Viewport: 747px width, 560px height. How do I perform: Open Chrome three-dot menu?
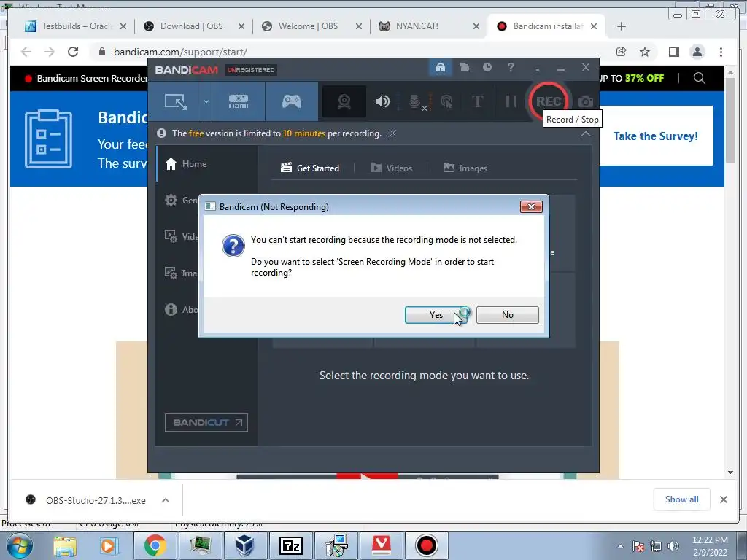tap(721, 52)
